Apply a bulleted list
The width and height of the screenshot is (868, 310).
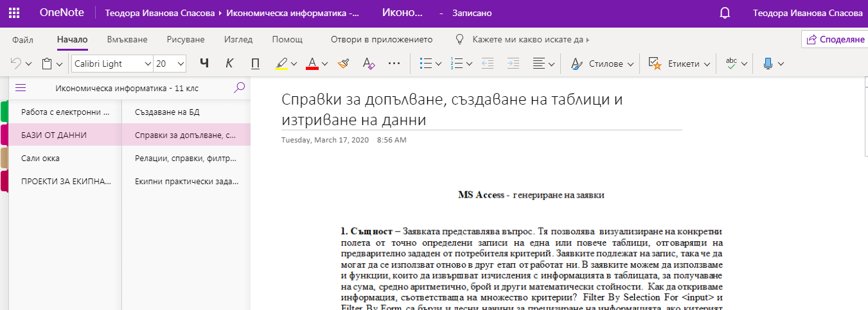[425, 64]
